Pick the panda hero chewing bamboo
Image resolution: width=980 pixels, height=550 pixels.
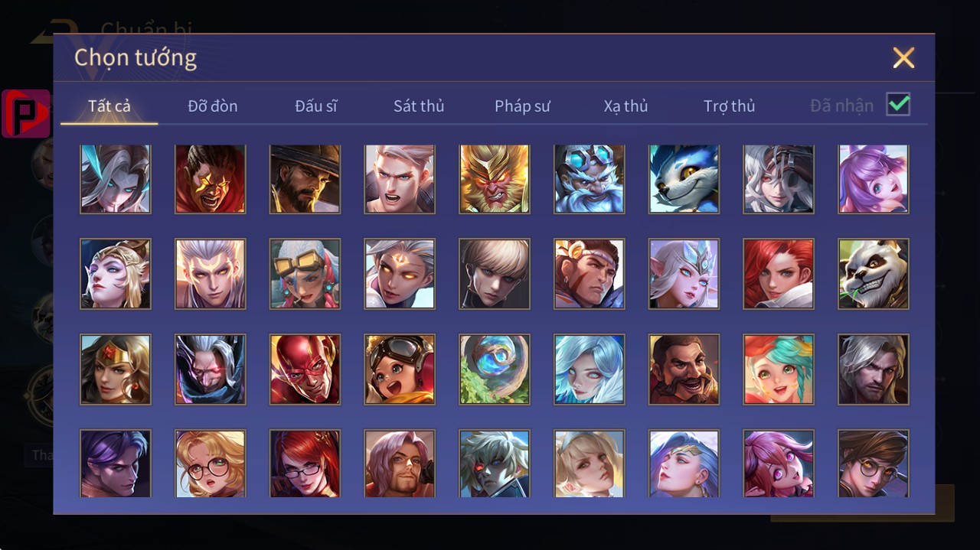click(x=874, y=274)
